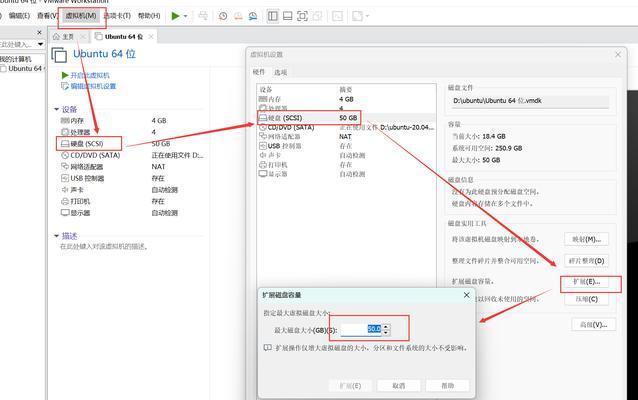The width and height of the screenshot is (638, 400).
Task: Toggle the library sidebar view icon
Action: pos(273,16)
